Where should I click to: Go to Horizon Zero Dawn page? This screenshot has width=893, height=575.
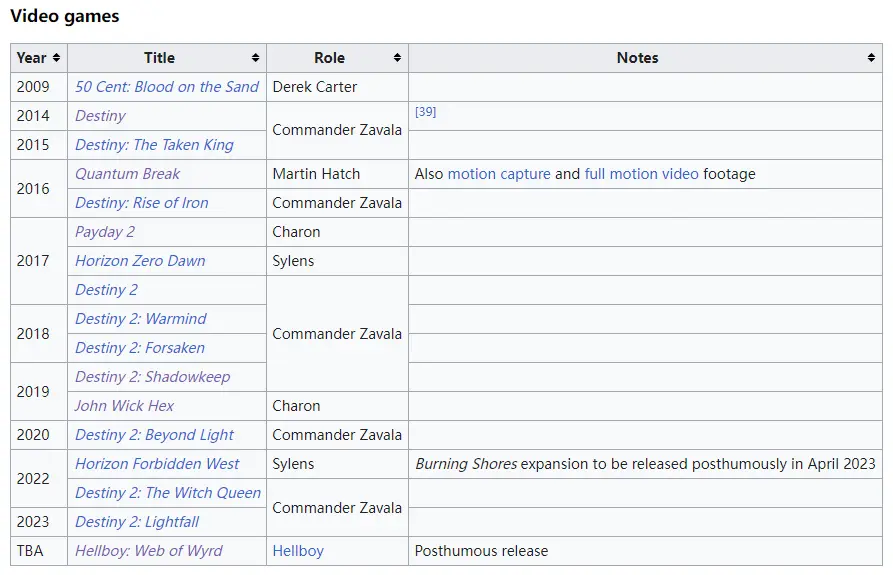pos(140,261)
